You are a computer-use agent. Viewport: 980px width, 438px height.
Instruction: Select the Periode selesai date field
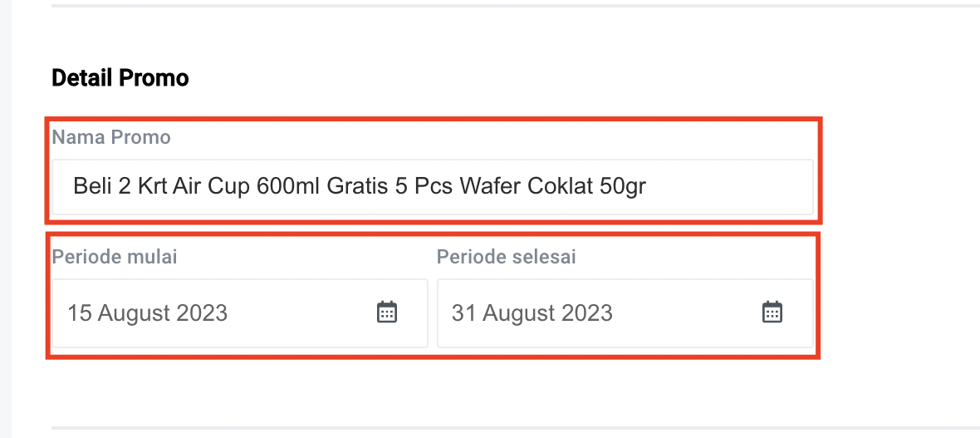tap(598, 313)
